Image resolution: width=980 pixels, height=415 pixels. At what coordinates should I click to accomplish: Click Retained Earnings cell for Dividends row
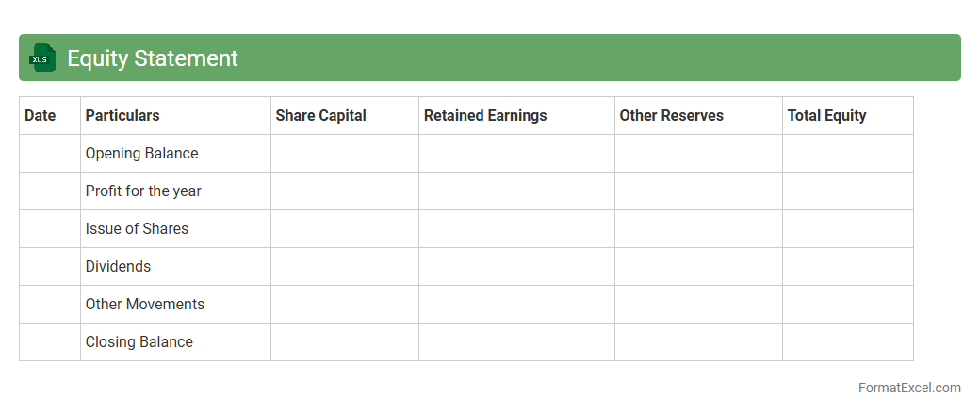[516, 267]
